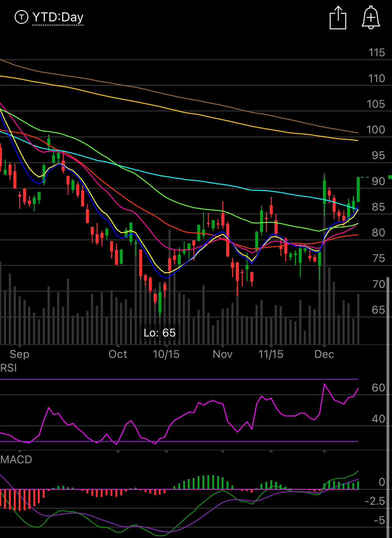Screen dimensions: 392x538
Task: Tap the green last-price marker at right edge
Action: (390, 177)
